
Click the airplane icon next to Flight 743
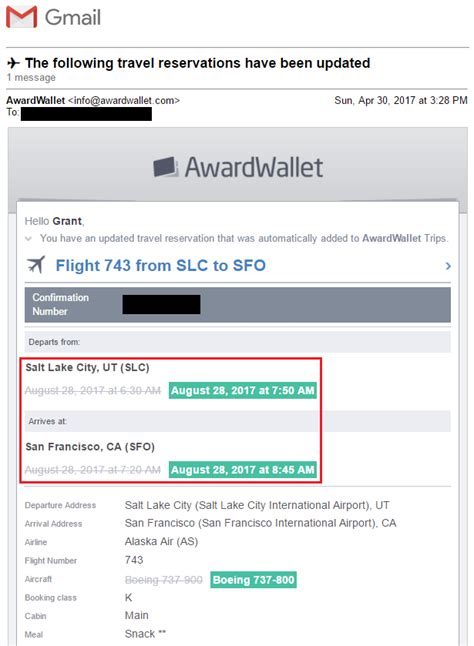(36, 265)
